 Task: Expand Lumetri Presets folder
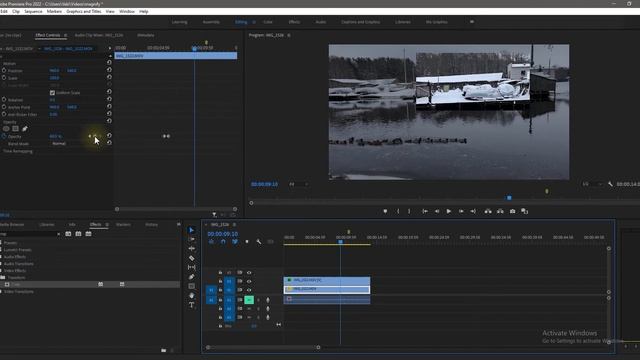(2, 250)
